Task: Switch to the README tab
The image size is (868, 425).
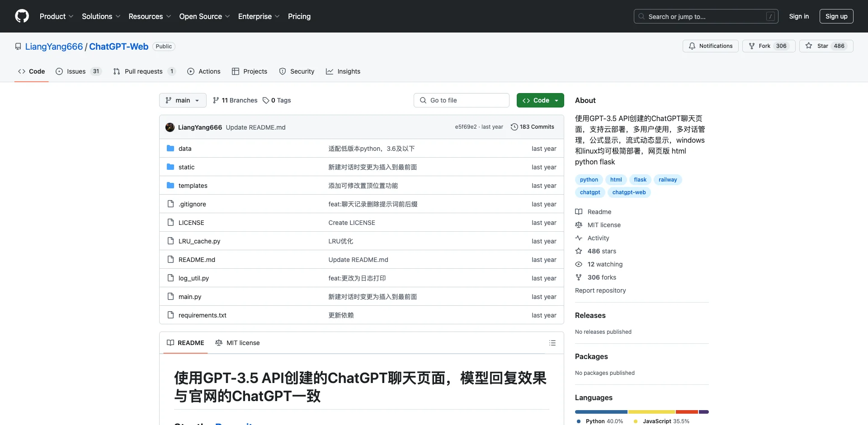Action: [186, 343]
